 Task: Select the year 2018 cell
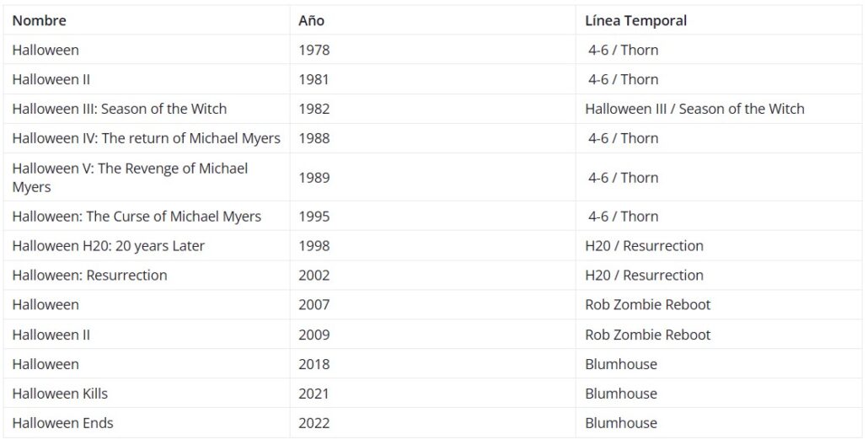pyautogui.click(x=313, y=364)
